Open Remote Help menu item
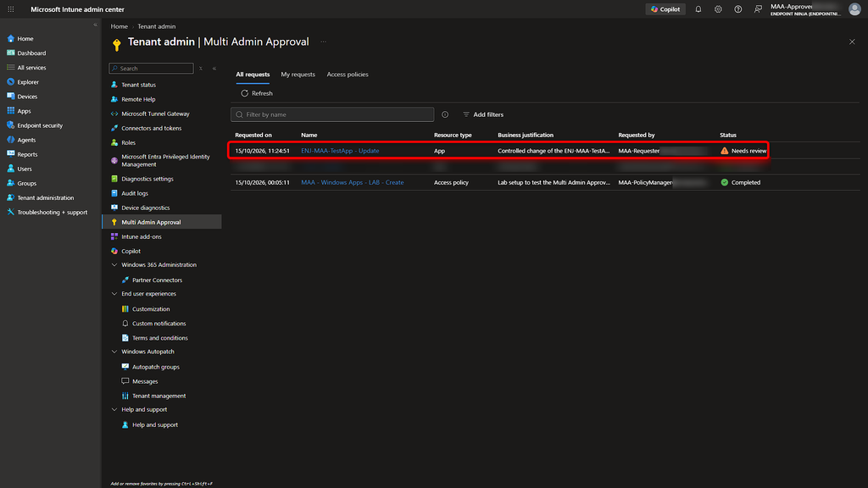Viewport: 868px width, 488px height. point(138,99)
